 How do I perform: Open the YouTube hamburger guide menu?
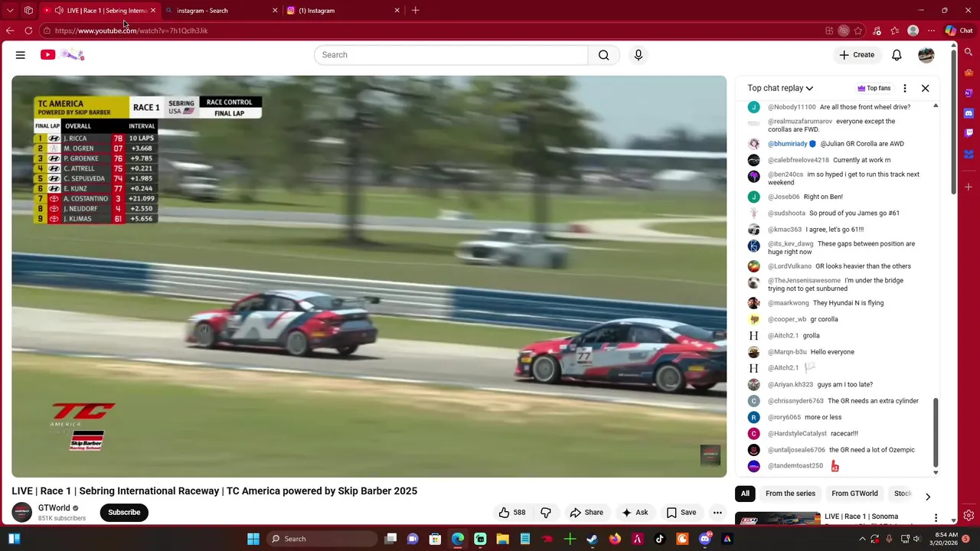click(x=21, y=55)
